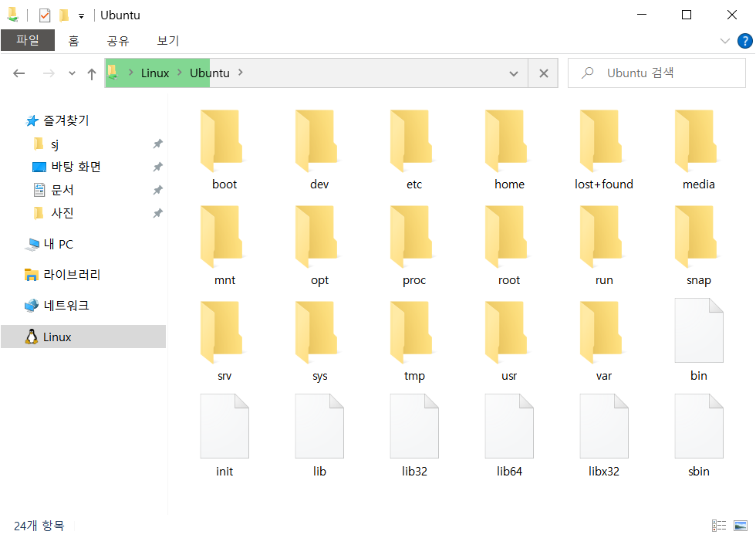The height and width of the screenshot is (538, 756).
Task: Select the run folder
Action: coord(603,245)
